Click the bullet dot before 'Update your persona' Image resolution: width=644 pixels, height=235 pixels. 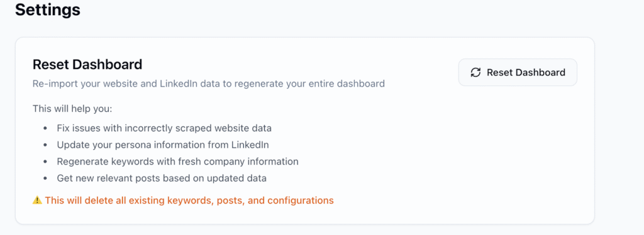(x=45, y=145)
